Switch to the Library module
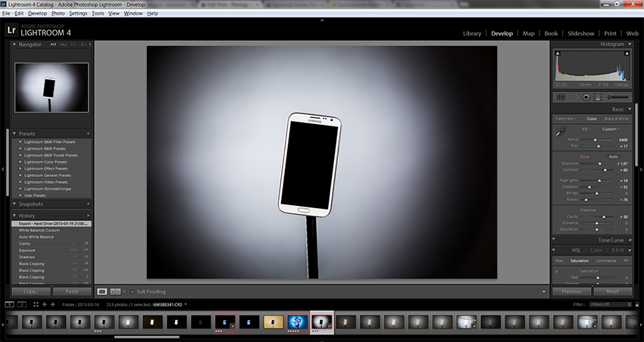The width and height of the screenshot is (644, 342). click(472, 33)
